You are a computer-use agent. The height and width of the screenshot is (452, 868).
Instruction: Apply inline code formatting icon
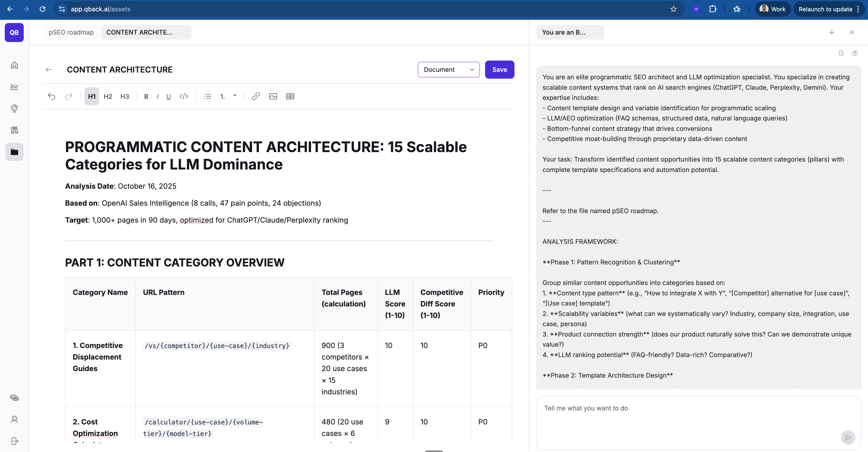(x=184, y=96)
